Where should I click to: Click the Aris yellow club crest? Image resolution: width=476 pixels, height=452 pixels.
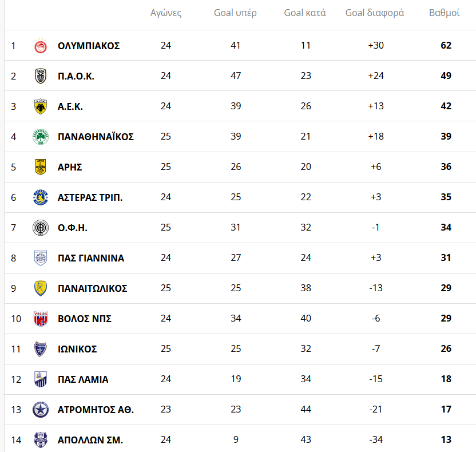pyautogui.click(x=41, y=167)
